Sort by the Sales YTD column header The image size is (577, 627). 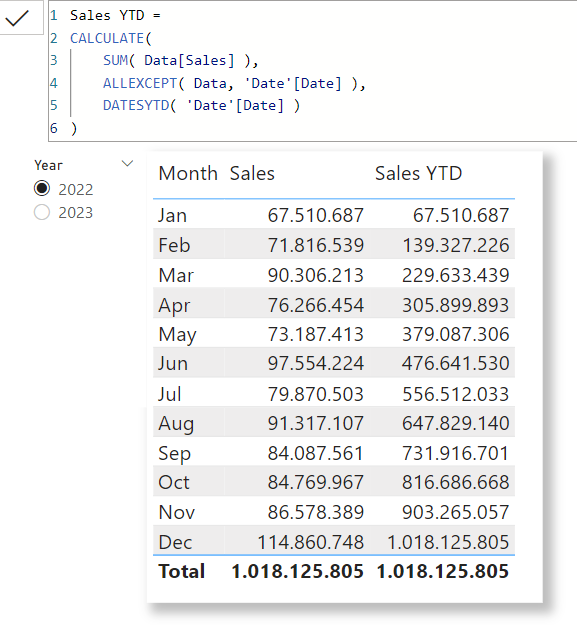418,174
